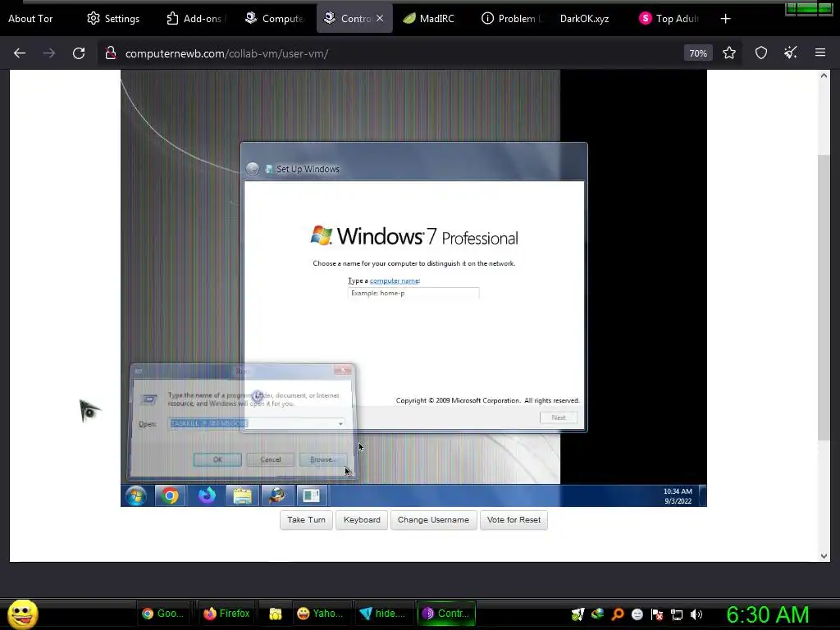Click the magnifier system tray icon
This screenshot has height=630, width=840.
(617, 614)
